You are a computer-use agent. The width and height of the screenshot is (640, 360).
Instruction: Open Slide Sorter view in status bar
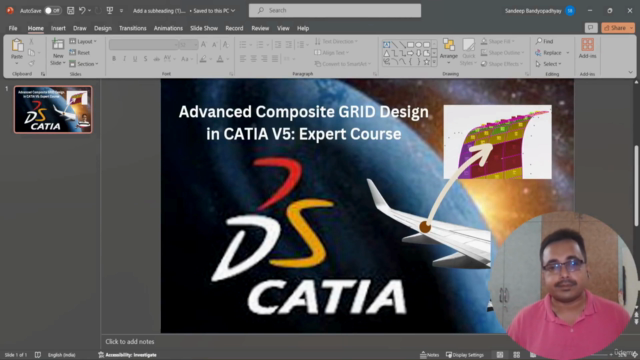516,355
